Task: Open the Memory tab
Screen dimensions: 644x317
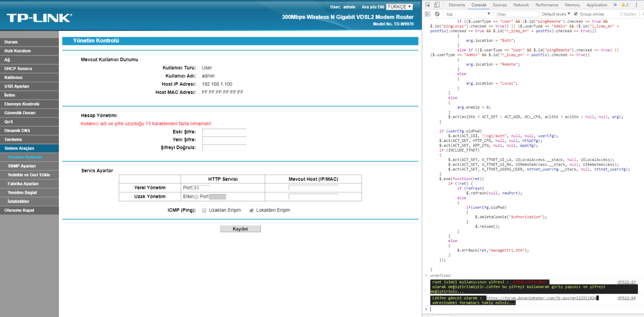Action: 572,5
